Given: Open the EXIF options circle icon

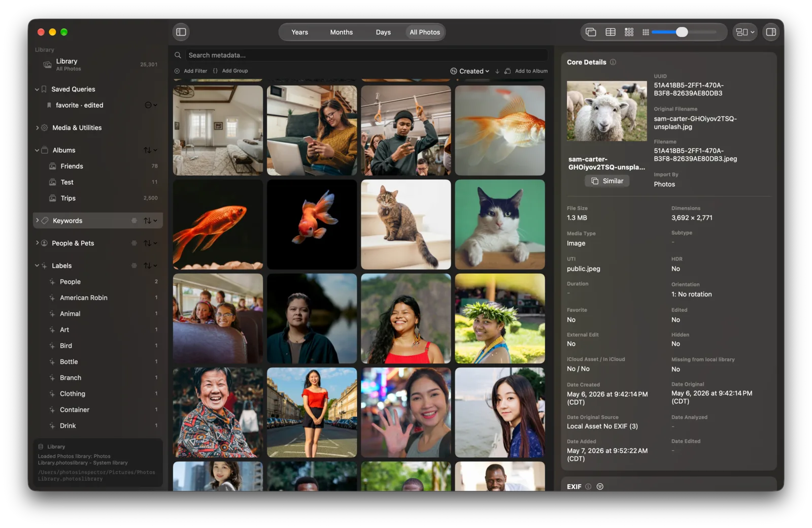Looking at the screenshot, I should [x=600, y=486].
